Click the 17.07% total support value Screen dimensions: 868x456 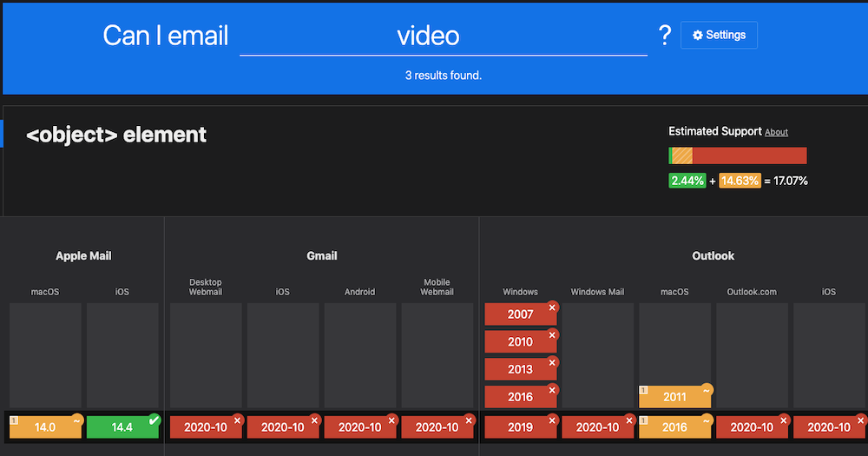point(791,181)
